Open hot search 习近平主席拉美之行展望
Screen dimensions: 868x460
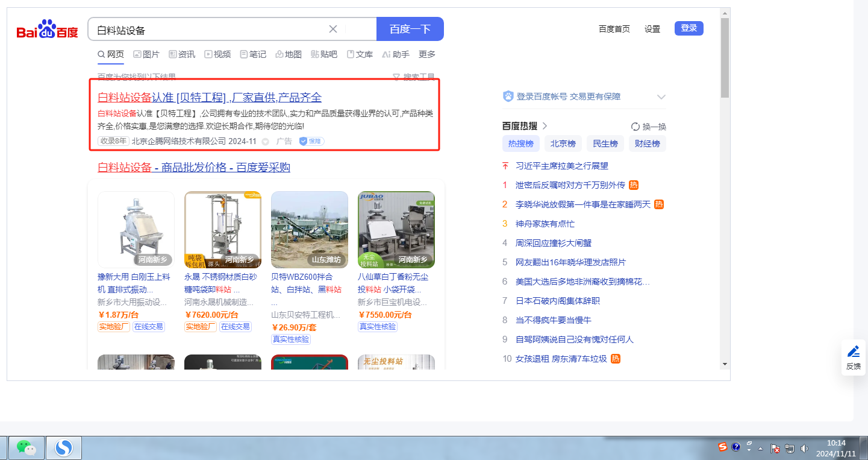tap(562, 166)
